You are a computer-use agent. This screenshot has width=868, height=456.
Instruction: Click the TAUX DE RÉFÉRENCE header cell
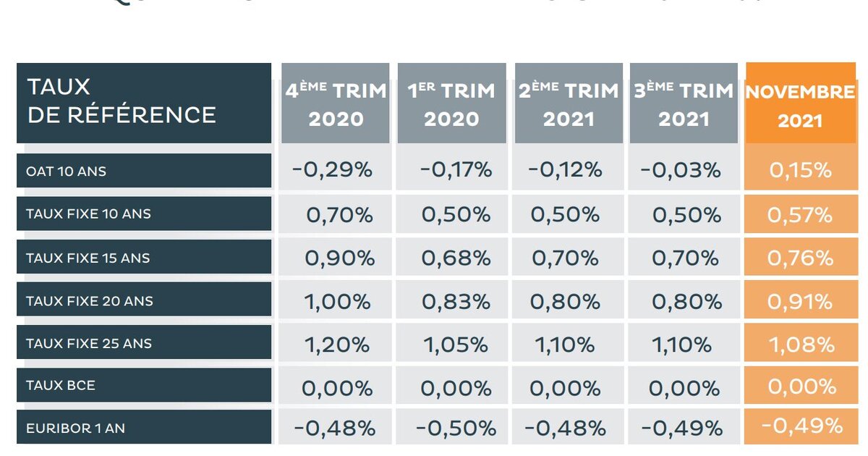pos(144,103)
